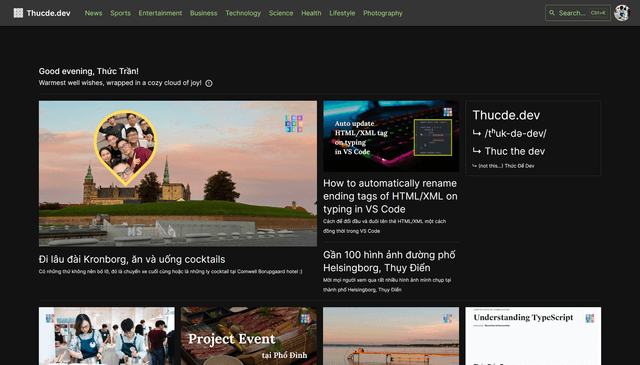Click the 'Good evening, Thức Trần!' greeting
This screenshot has height=365, width=640.
[89, 71]
